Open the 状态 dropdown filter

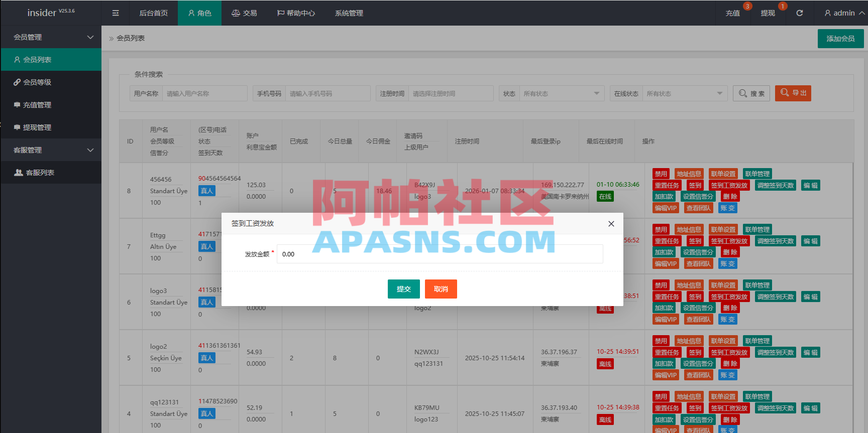[x=562, y=93]
